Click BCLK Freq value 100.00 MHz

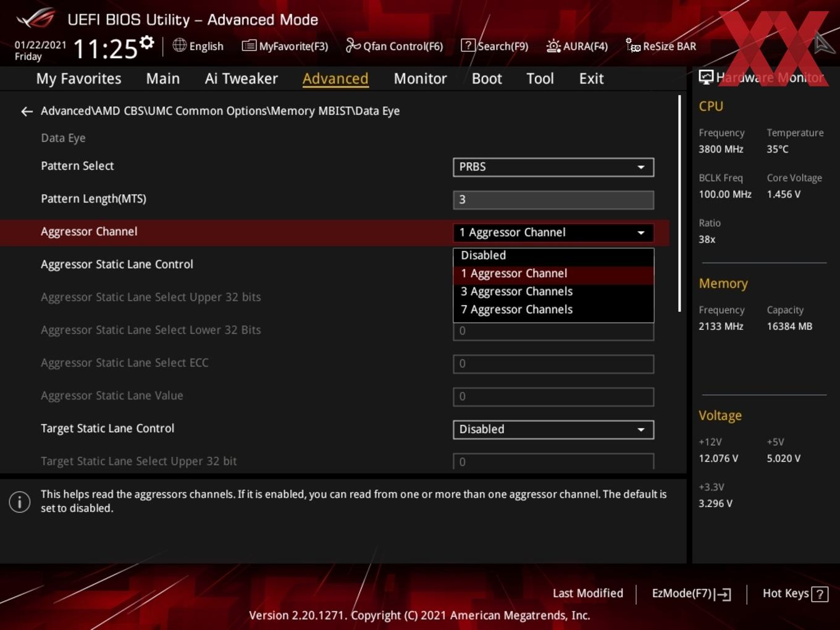[x=725, y=194]
